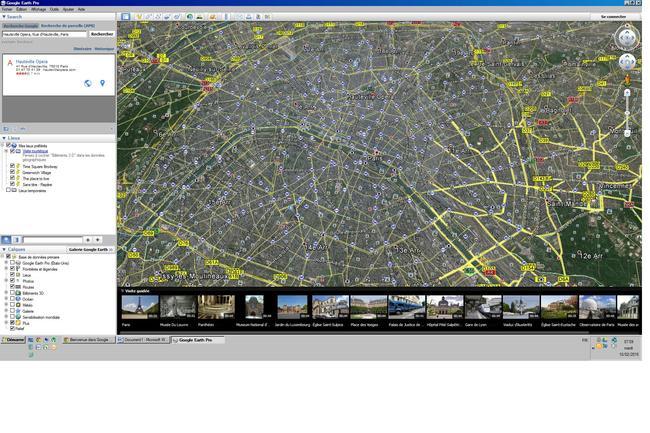
Task: Open the Édition menu
Action: 22,9
